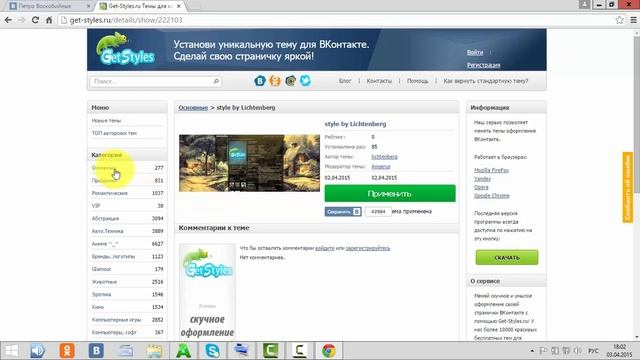Viewport: 640px width, 360px height.
Task: Open the theme moderator link
Action: [380, 167]
